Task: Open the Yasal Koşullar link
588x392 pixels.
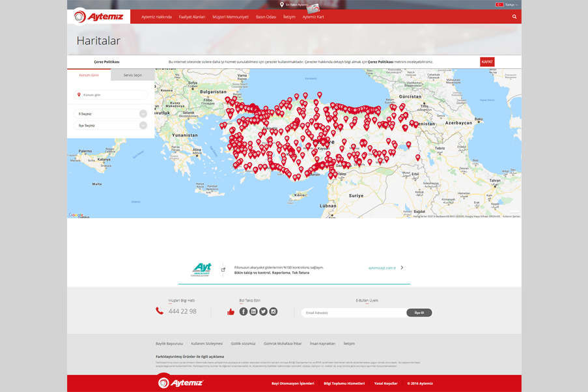Action: pyautogui.click(x=386, y=384)
